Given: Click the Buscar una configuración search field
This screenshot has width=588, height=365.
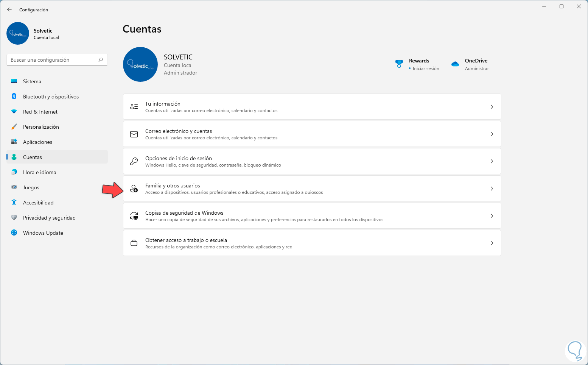Looking at the screenshot, I should coord(53,60).
